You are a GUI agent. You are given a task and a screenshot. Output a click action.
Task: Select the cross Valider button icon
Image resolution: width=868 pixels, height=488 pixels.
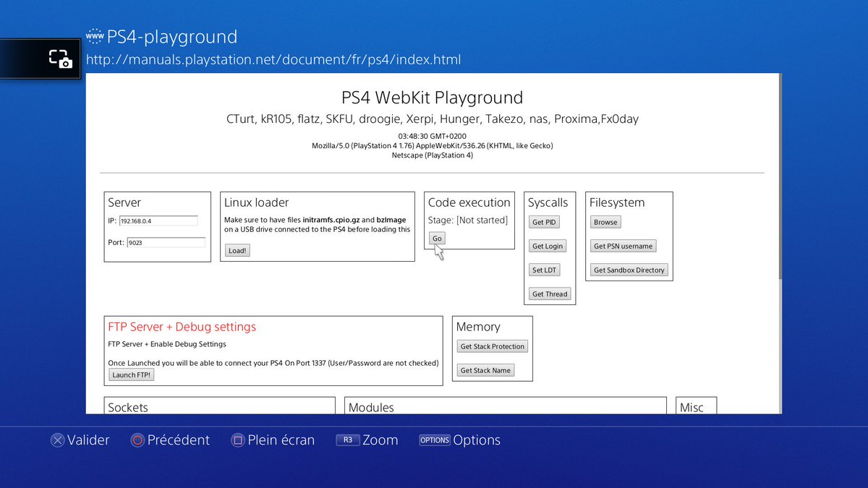(57, 440)
